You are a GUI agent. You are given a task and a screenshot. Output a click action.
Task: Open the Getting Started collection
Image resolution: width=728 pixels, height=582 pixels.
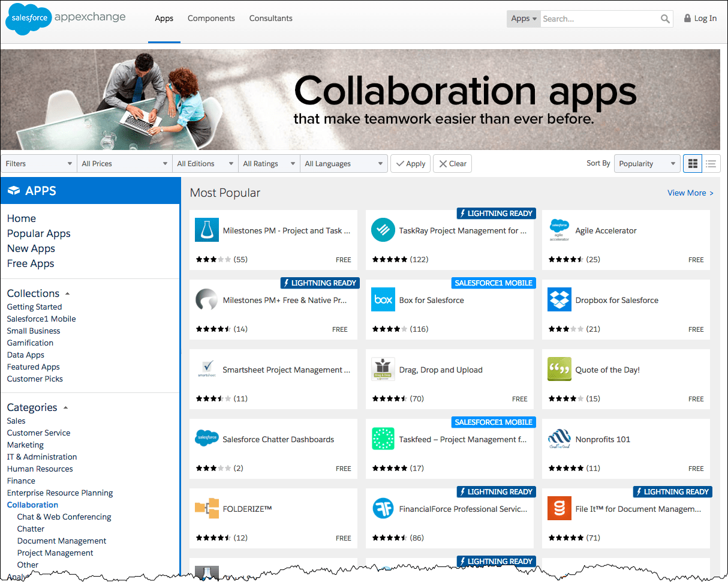34,307
